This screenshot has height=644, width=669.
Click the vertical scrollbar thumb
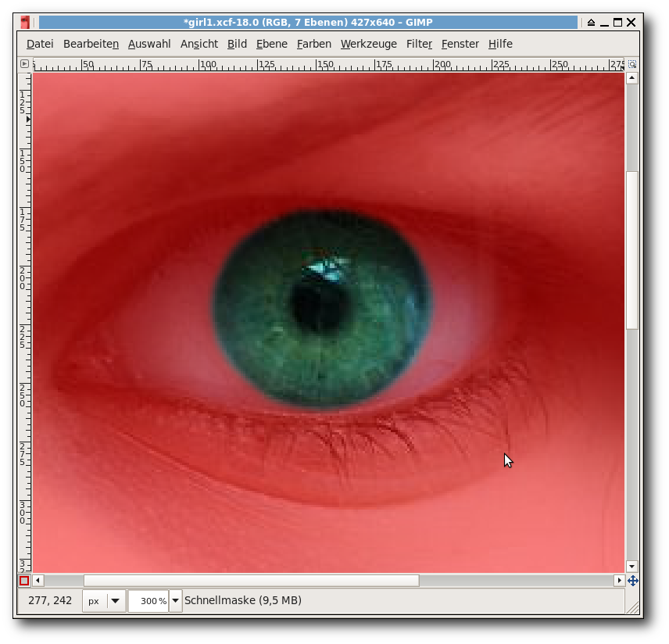click(632, 250)
